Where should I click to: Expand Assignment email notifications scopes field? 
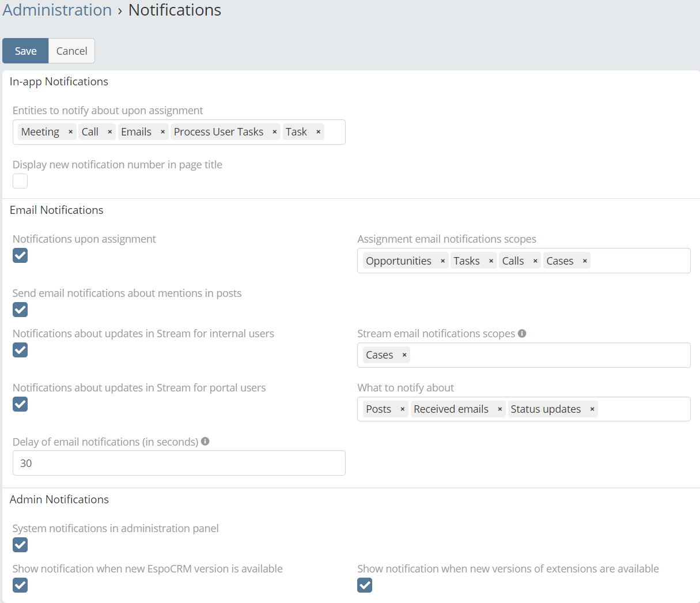pos(640,261)
